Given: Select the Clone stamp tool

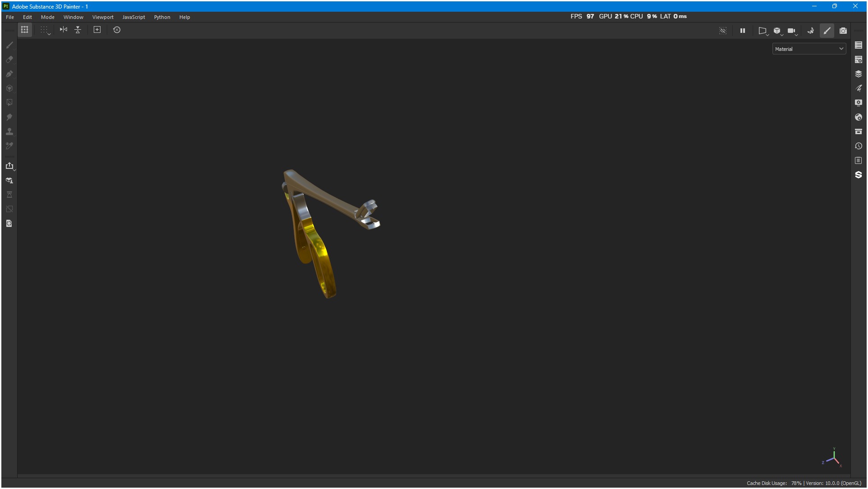Looking at the screenshot, I should pos(9,131).
